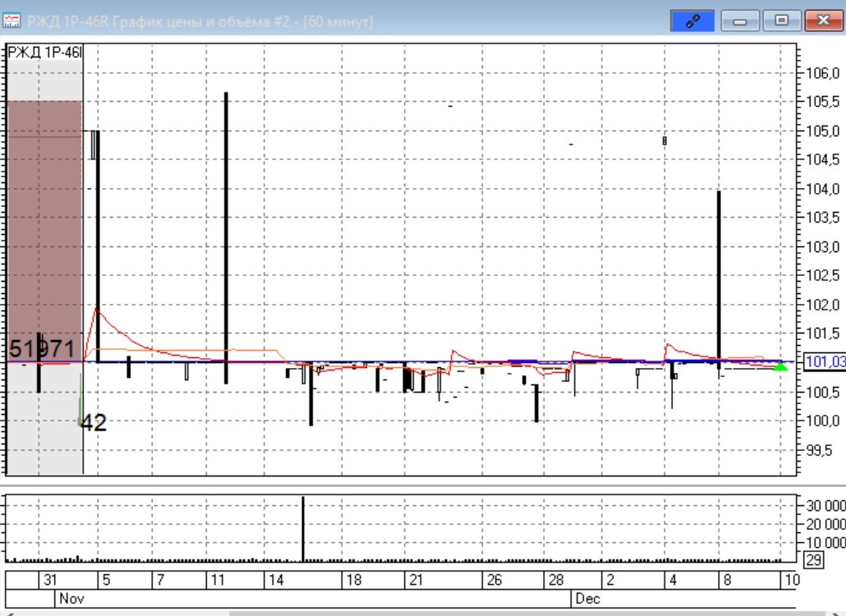Maximize the chart window
Viewport: 846px width, 616px height.
781,21
